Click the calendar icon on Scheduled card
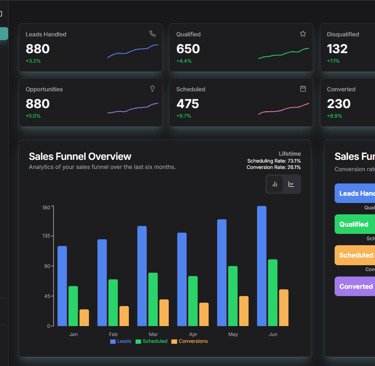 point(303,89)
